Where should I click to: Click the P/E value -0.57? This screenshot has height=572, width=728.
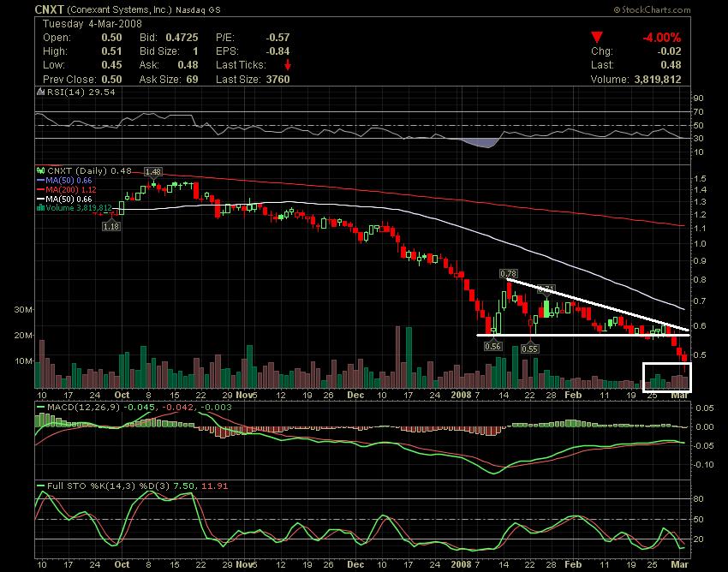point(277,38)
